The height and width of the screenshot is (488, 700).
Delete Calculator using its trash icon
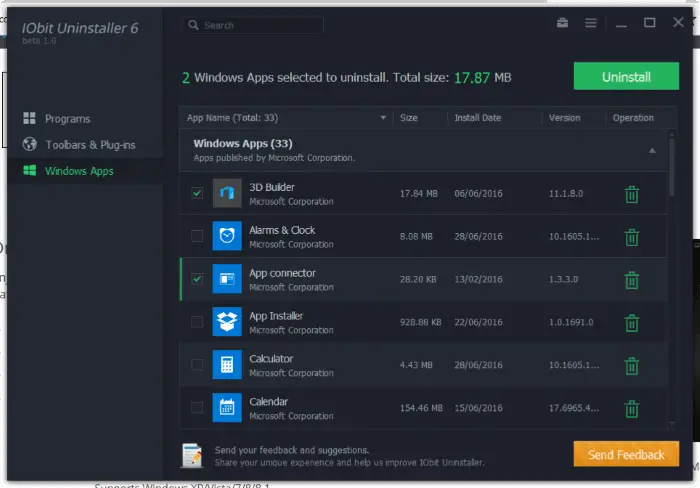[x=632, y=366]
